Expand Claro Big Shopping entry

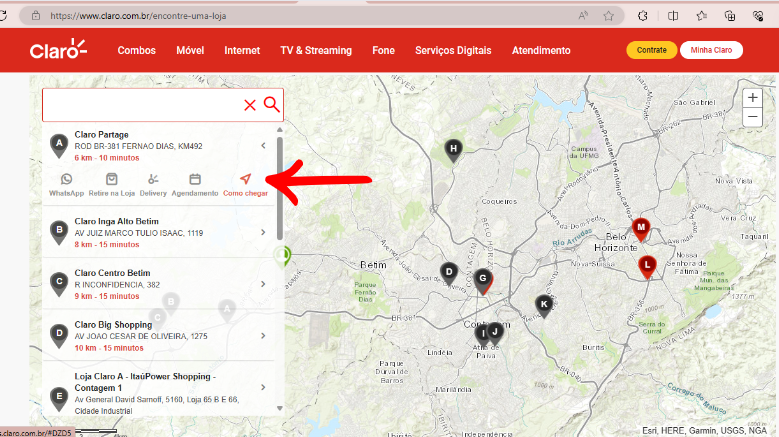pos(263,336)
